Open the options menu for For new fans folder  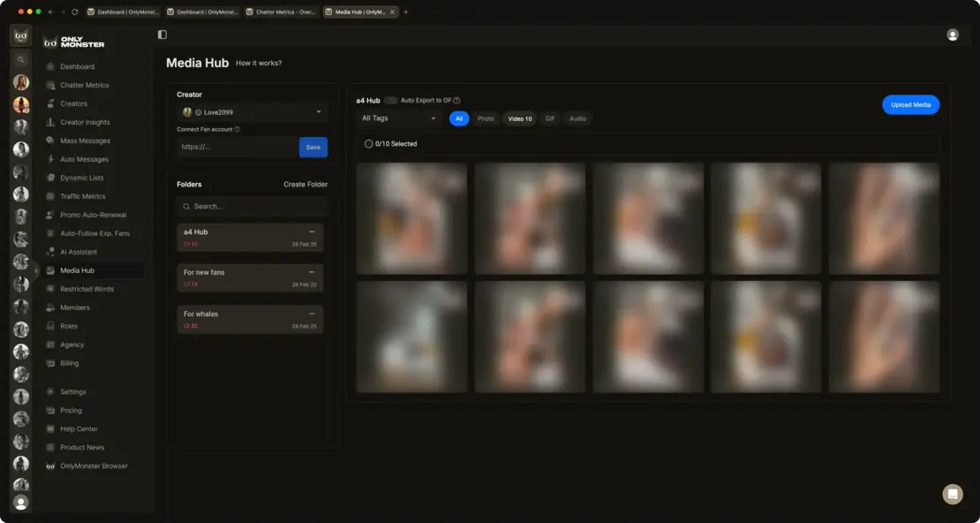pos(312,272)
